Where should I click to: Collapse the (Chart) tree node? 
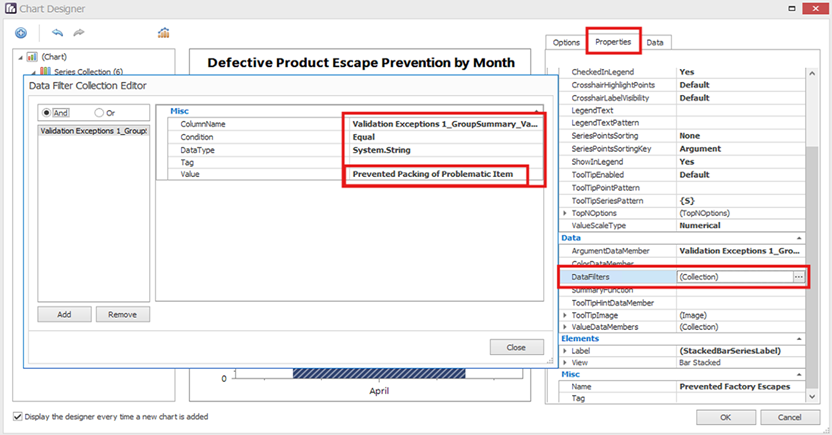[21, 58]
